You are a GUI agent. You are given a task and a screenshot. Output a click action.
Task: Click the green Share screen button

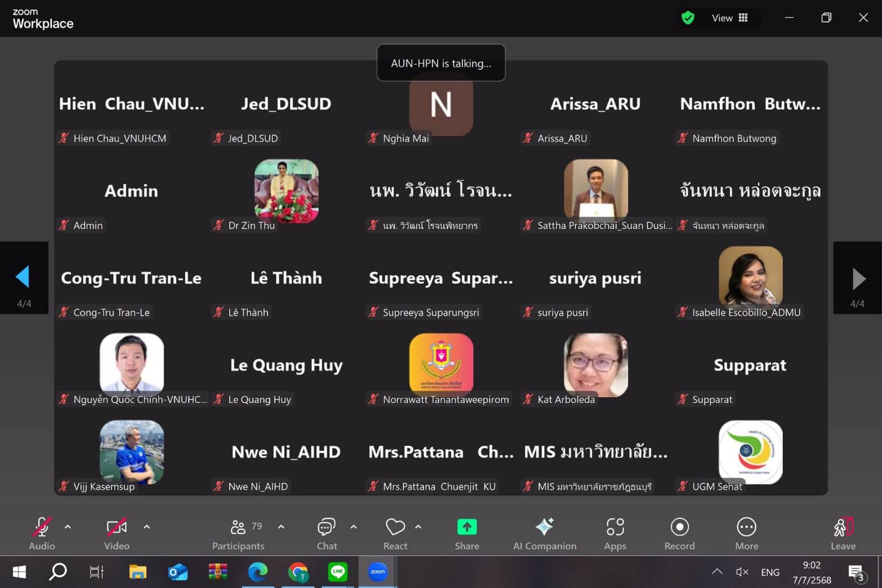tap(467, 533)
